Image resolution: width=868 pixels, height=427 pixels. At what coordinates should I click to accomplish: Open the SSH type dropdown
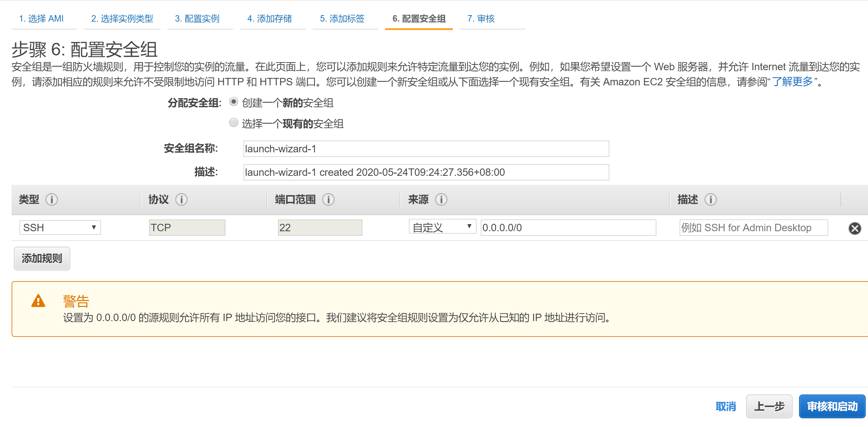click(60, 228)
